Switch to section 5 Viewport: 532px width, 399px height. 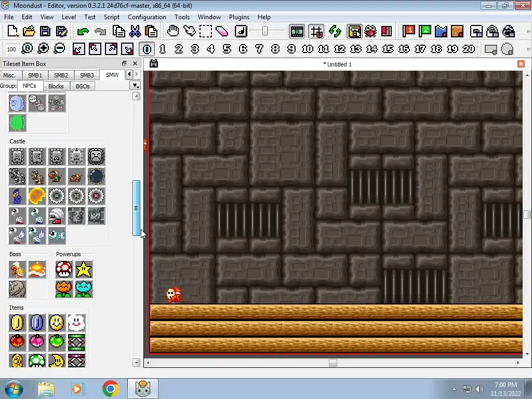pyautogui.click(x=227, y=49)
